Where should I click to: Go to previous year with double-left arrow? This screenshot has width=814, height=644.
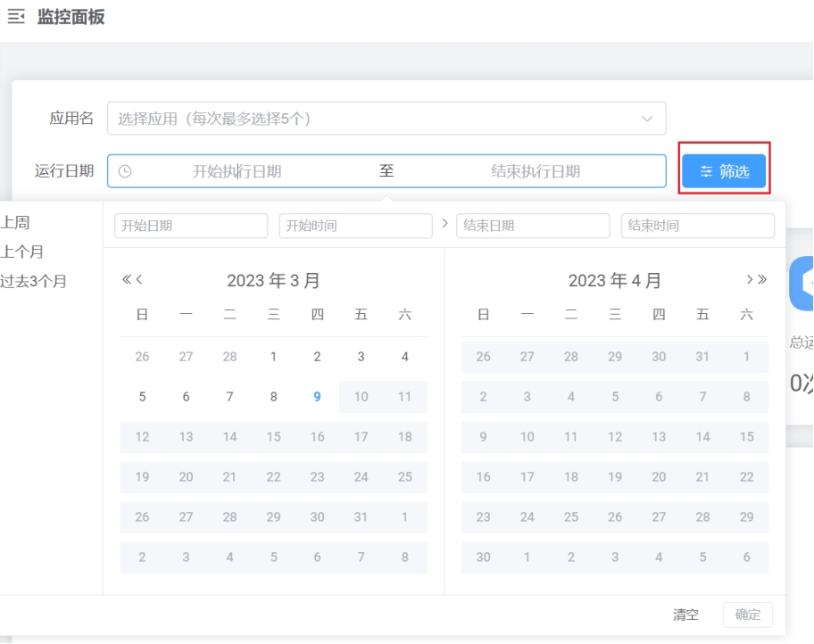(126, 280)
